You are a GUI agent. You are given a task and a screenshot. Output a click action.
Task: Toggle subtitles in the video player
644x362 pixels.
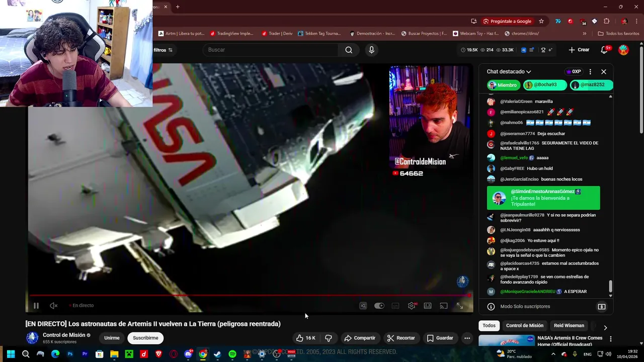point(395,306)
